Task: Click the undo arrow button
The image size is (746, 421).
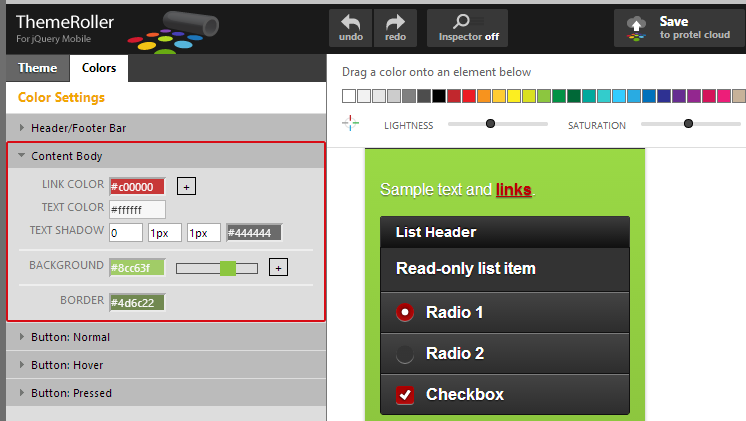Action: pyautogui.click(x=351, y=28)
